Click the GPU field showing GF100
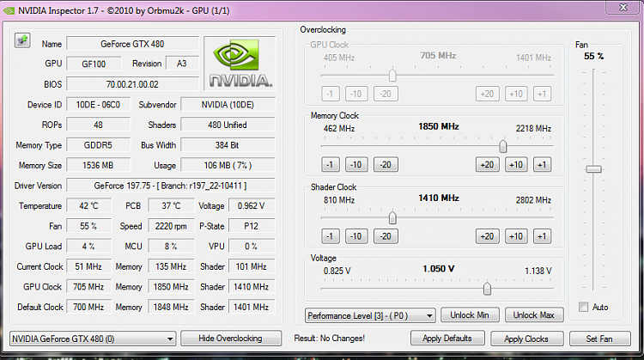644x360 pixels. tap(94, 64)
